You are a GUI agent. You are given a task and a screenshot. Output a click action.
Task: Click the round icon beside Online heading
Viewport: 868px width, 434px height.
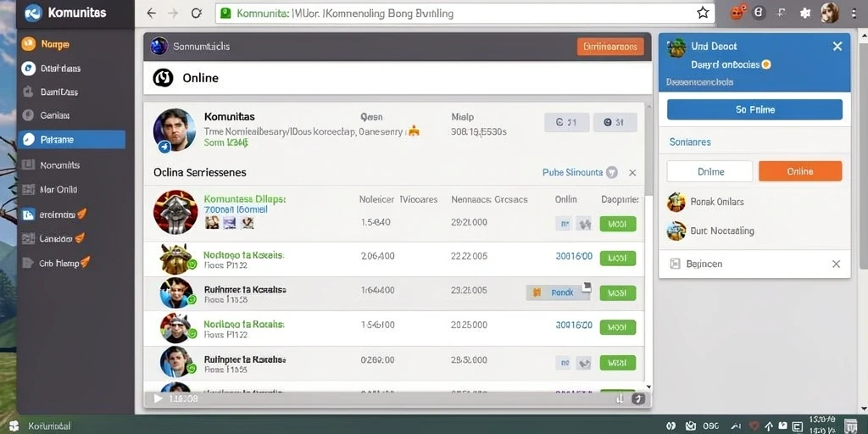(164, 78)
